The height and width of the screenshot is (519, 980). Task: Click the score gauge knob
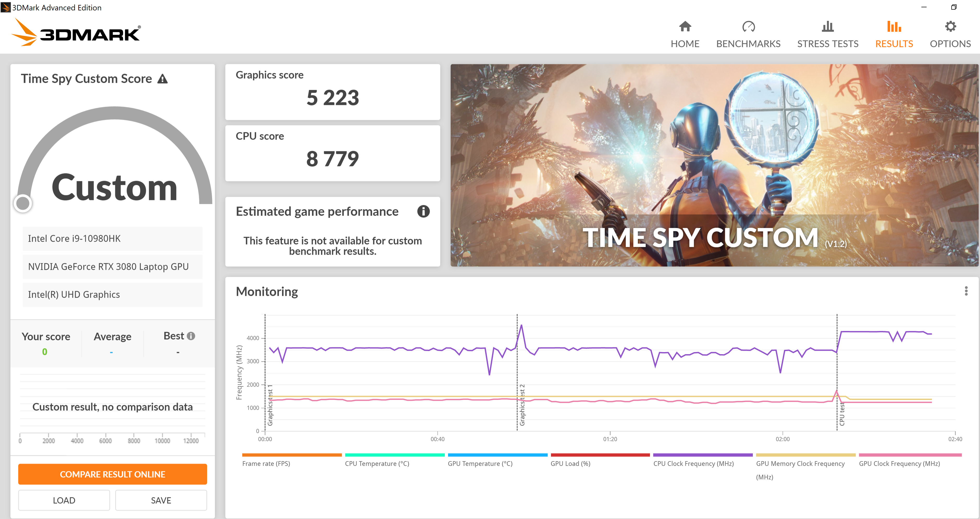point(23,203)
